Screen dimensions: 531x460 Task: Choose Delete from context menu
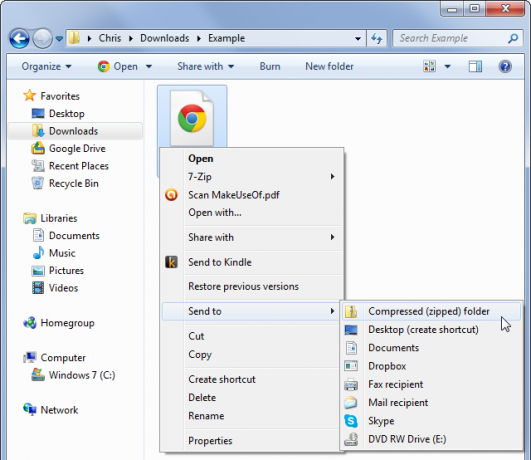252,397
